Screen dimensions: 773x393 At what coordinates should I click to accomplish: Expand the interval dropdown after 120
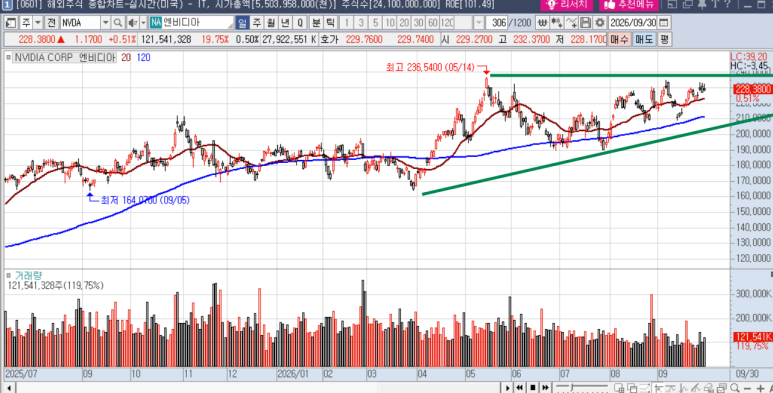[479, 23]
